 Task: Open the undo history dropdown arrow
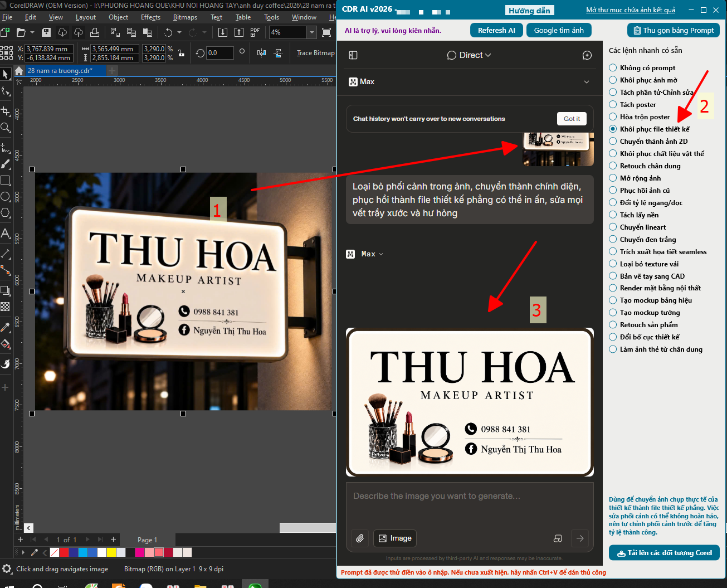tap(179, 32)
